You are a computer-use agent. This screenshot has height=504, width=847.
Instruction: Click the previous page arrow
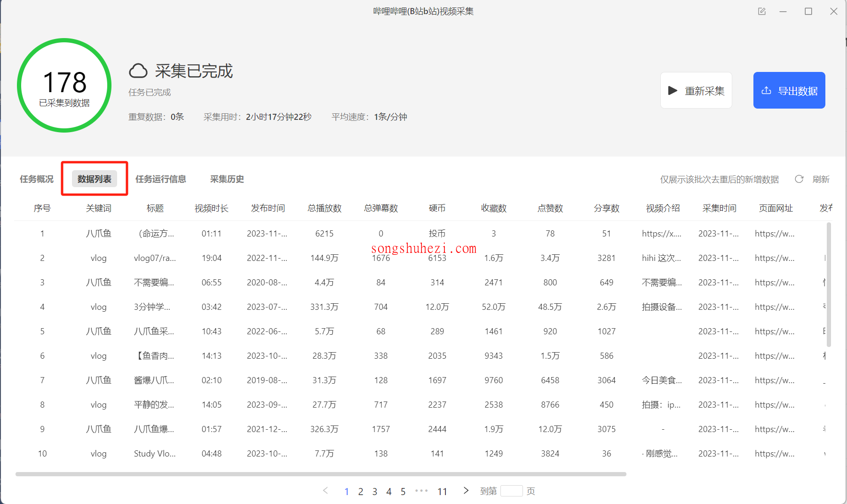point(325,490)
